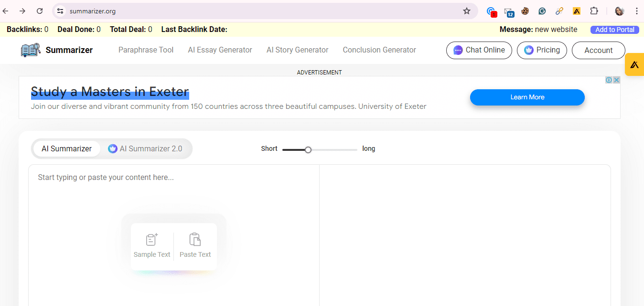This screenshot has height=306, width=644.
Task: Click the "Deal Done: 0" text
Action: pos(79,30)
